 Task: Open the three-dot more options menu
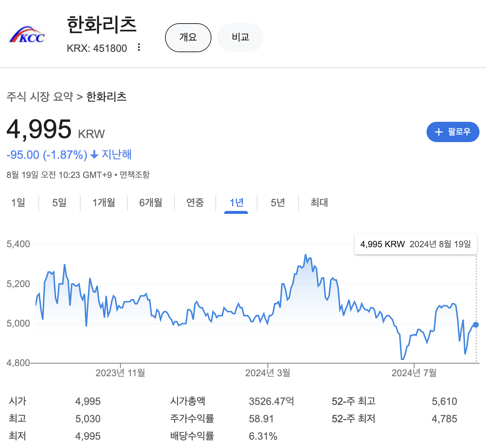pyautogui.click(x=139, y=47)
